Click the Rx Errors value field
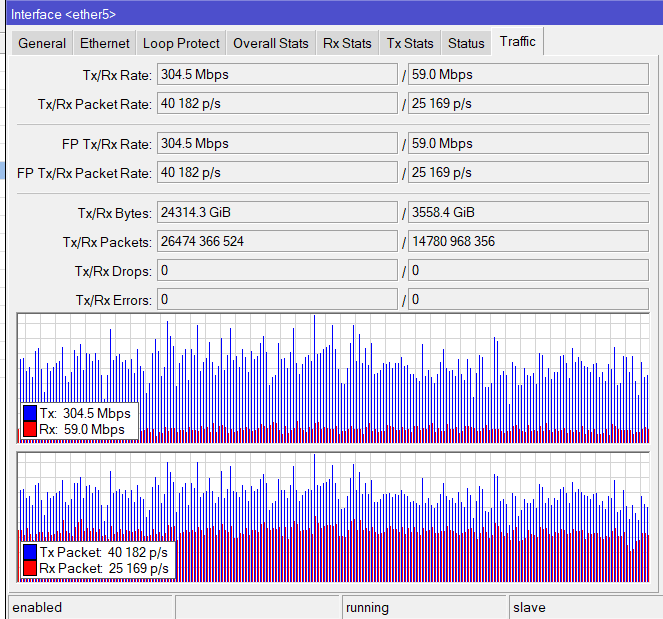The image size is (663, 619). pos(528,300)
